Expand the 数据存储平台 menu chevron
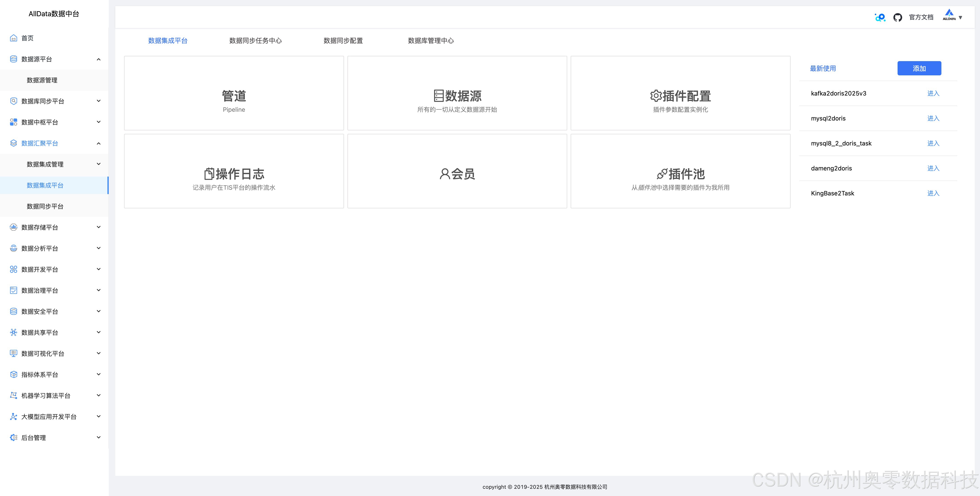 click(98, 227)
